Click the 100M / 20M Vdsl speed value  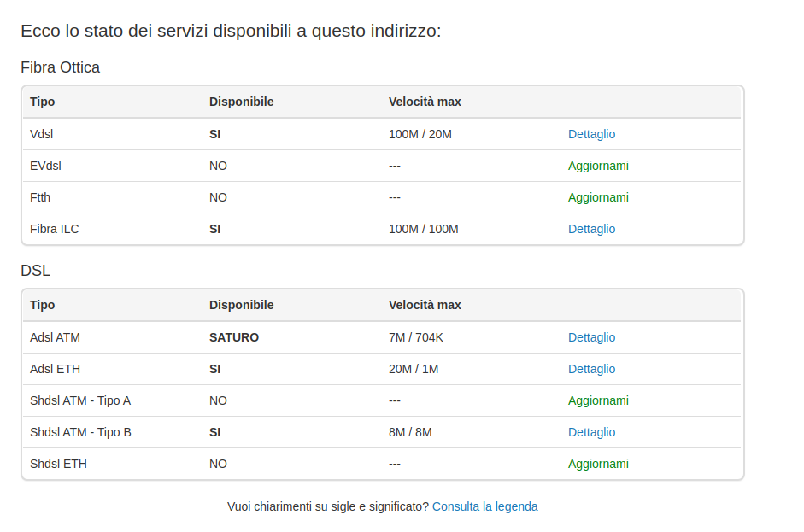[x=420, y=134]
